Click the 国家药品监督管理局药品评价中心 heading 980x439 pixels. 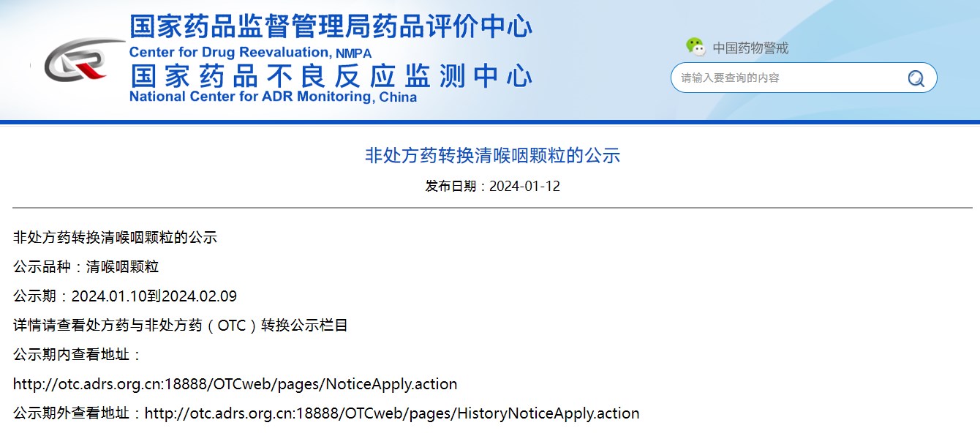click(x=331, y=27)
